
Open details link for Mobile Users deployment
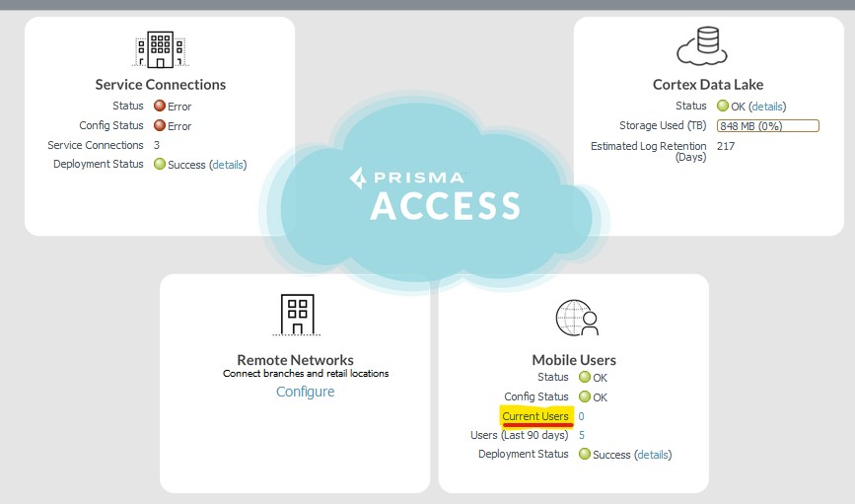point(653,455)
